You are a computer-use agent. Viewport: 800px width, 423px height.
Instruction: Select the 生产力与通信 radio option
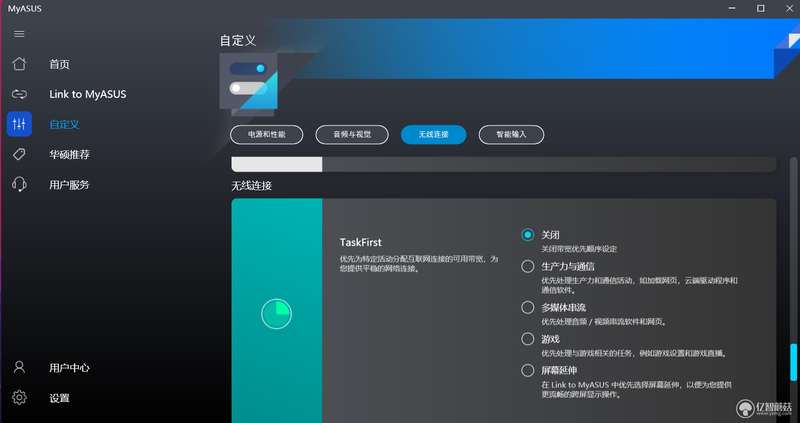click(x=528, y=266)
